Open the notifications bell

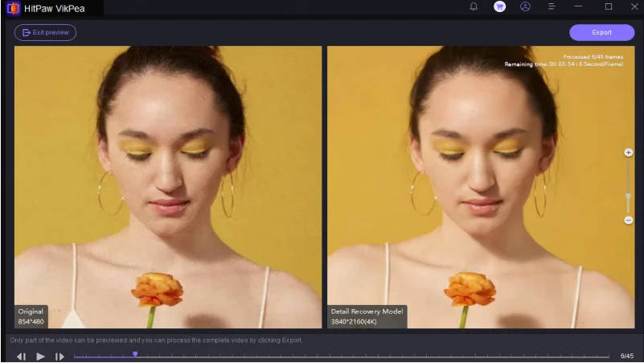tap(474, 6)
